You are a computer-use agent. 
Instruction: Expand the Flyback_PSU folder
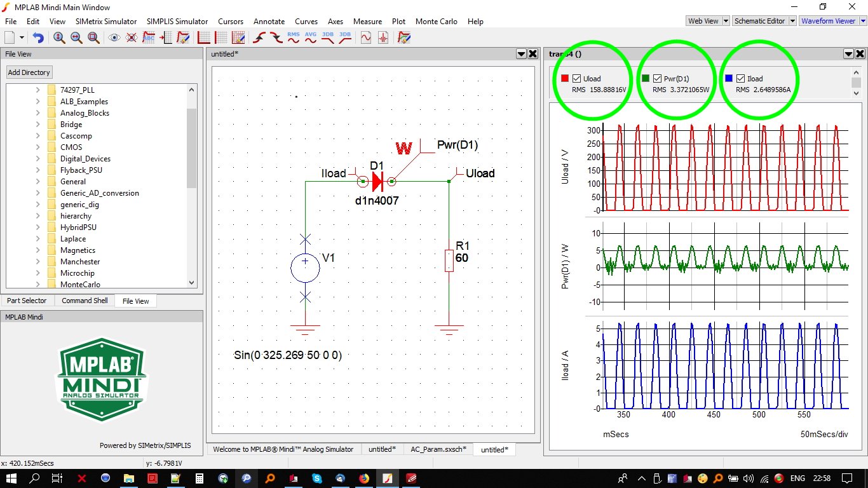37,170
